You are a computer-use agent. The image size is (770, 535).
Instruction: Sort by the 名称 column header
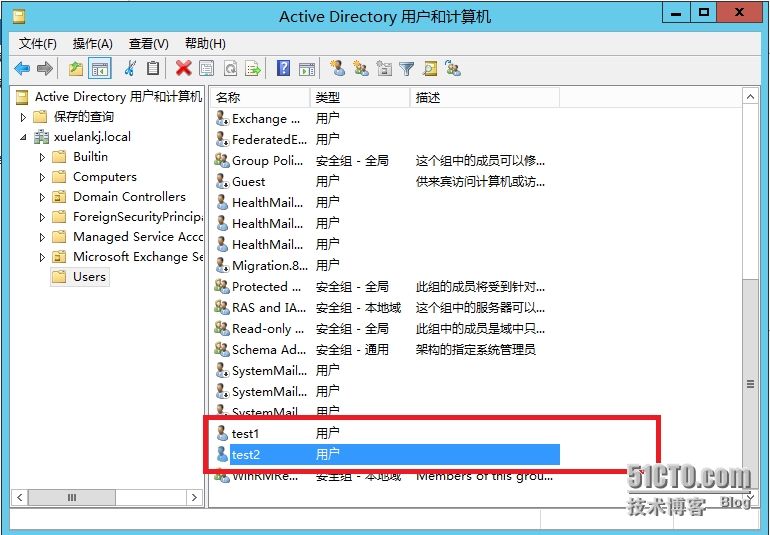click(x=260, y=97)
